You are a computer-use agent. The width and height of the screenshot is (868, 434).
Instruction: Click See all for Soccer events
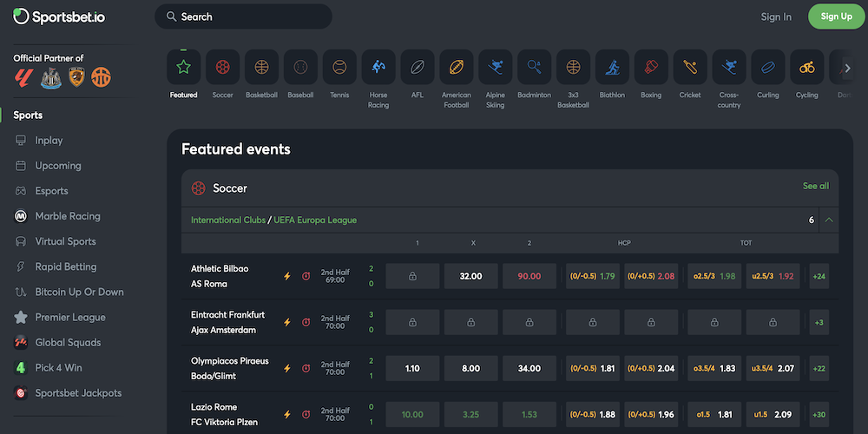(815, 186)
